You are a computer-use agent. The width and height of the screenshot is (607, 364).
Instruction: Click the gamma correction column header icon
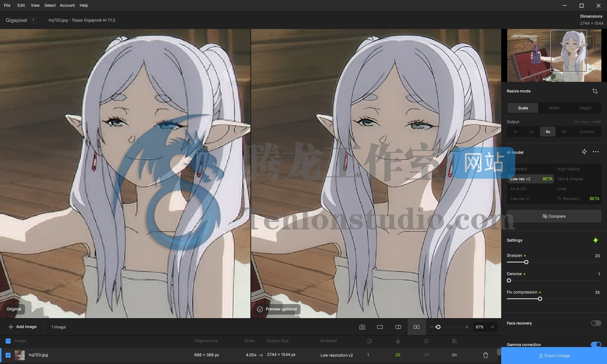(455, 341)
